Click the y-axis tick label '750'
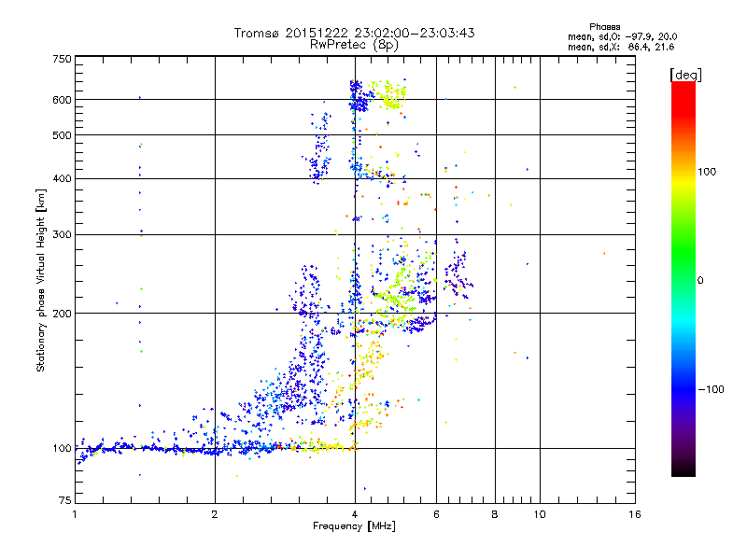The height and width of the screenshot is (560, 747). tap(62, 59)
